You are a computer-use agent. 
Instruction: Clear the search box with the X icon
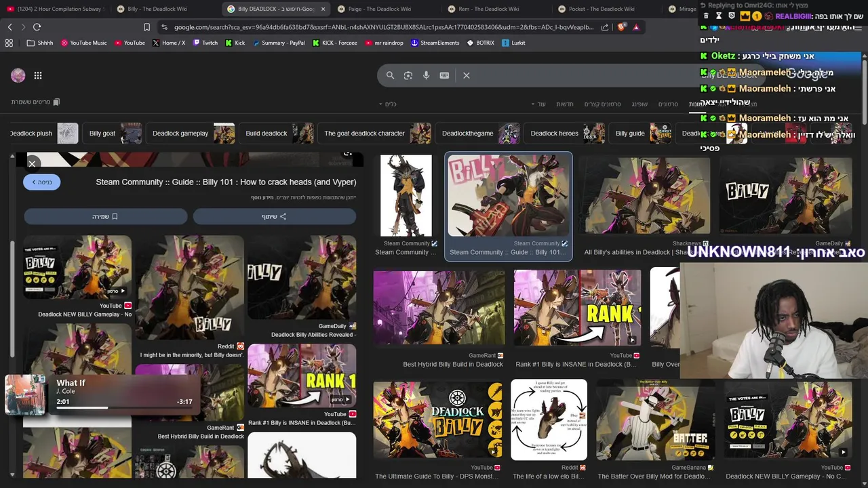(467, 75)
